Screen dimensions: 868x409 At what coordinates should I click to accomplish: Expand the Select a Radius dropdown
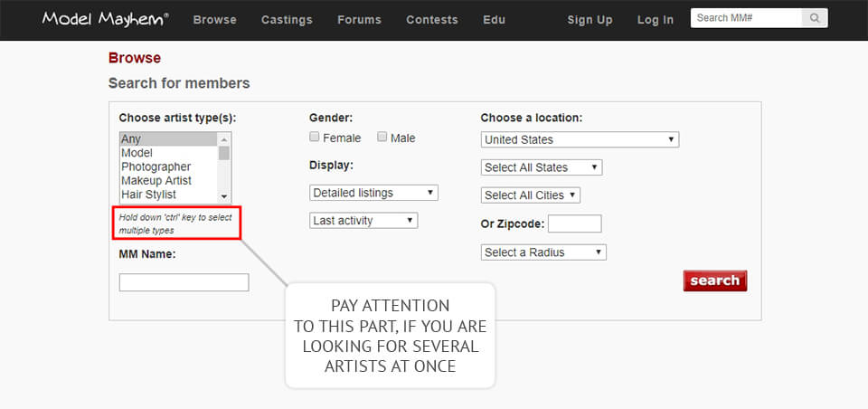click(x=543, y=252)
